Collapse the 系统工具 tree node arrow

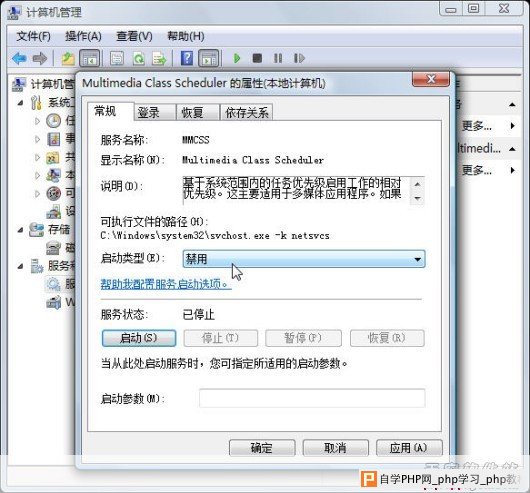pos(21,102)
